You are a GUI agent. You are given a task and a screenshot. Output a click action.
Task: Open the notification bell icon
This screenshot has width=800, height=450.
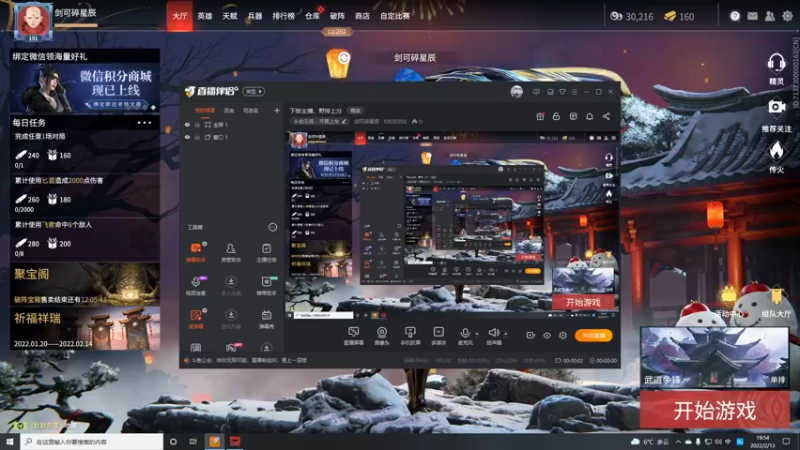(x=589, y=116)
